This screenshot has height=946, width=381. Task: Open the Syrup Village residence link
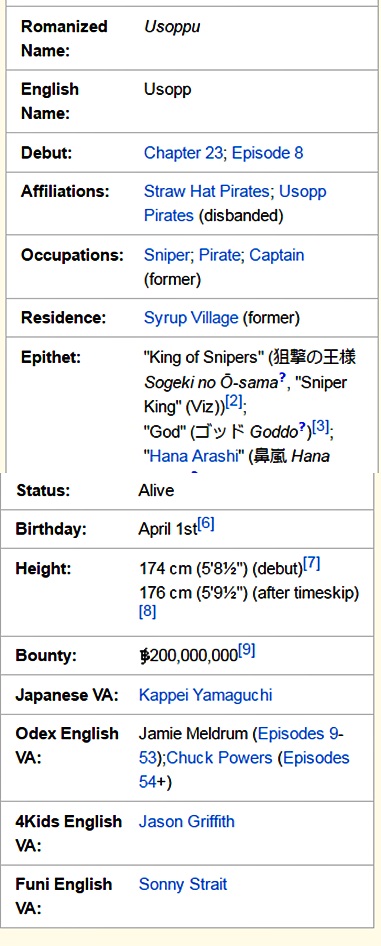click(x=190, y=317)
